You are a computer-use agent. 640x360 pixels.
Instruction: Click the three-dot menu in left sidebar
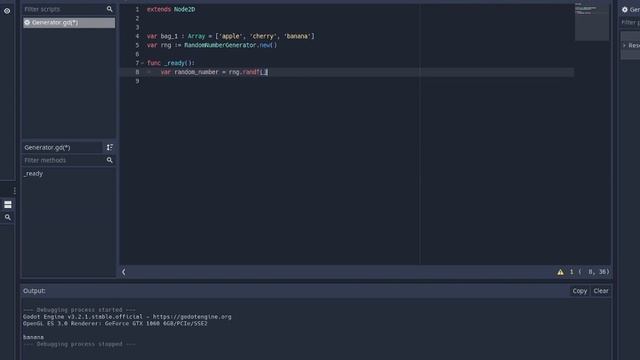[15, 191]
